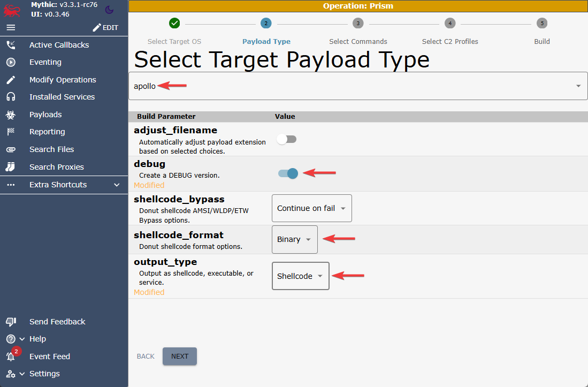Click the Installed Services headset icon
The width and height of the screenshot is (588, 387).
pos(11,97)
